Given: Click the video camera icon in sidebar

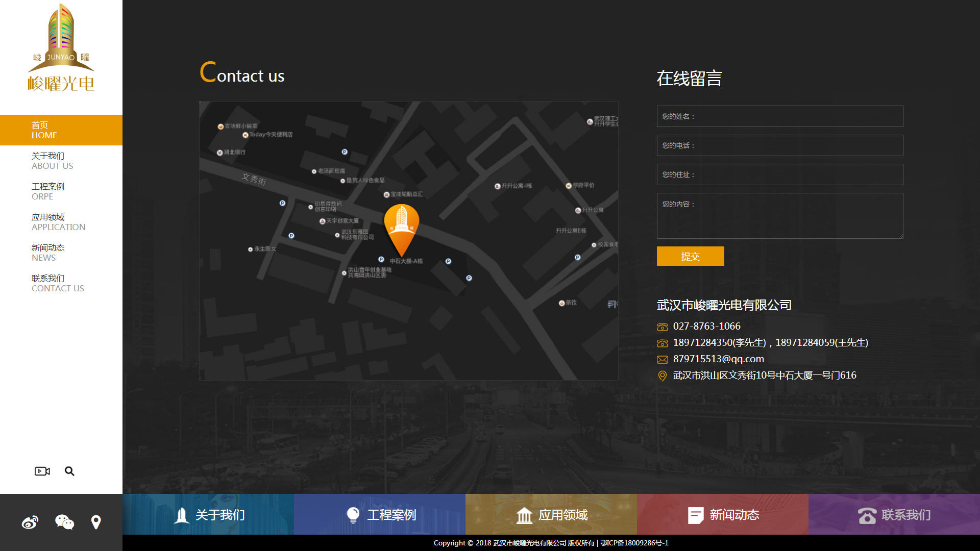Looking at the screenshot, I should tap(42, 471).
